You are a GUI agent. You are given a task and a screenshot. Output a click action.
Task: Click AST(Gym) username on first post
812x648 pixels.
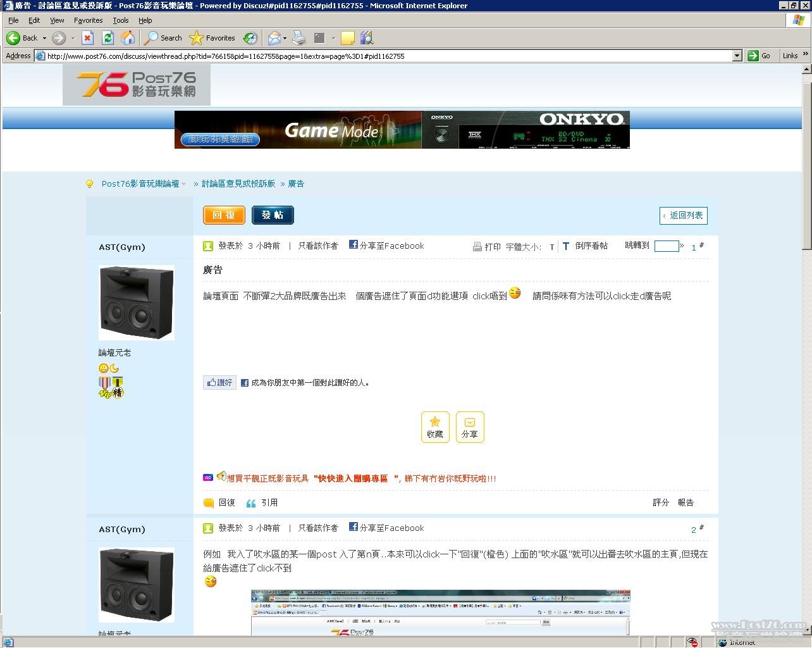pyautogui.click(x=122, y=247)
